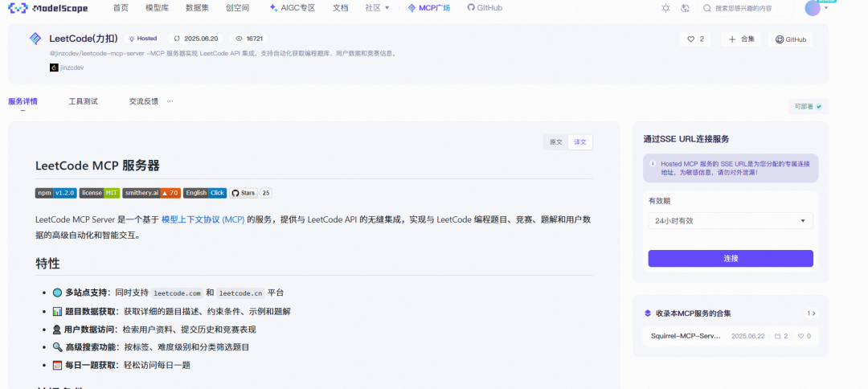
Task: Click the 有效期 label
Action: click(x=659, y=201)
